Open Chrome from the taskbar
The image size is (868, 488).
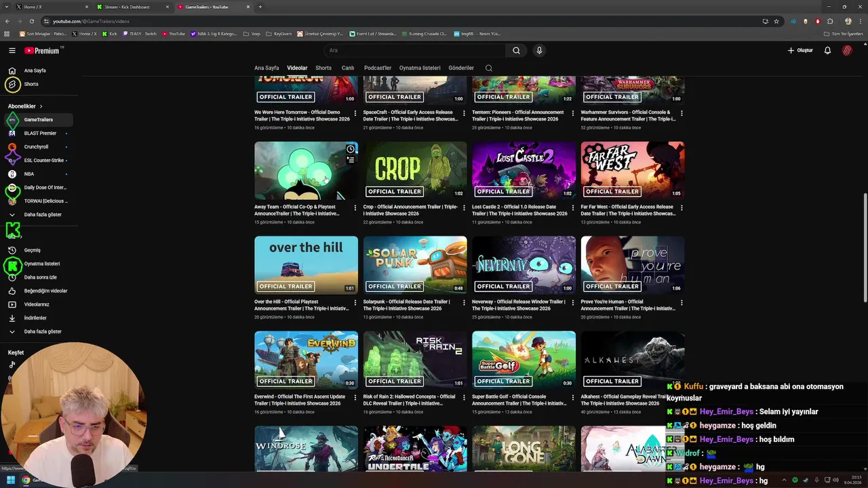coord(26,480)
